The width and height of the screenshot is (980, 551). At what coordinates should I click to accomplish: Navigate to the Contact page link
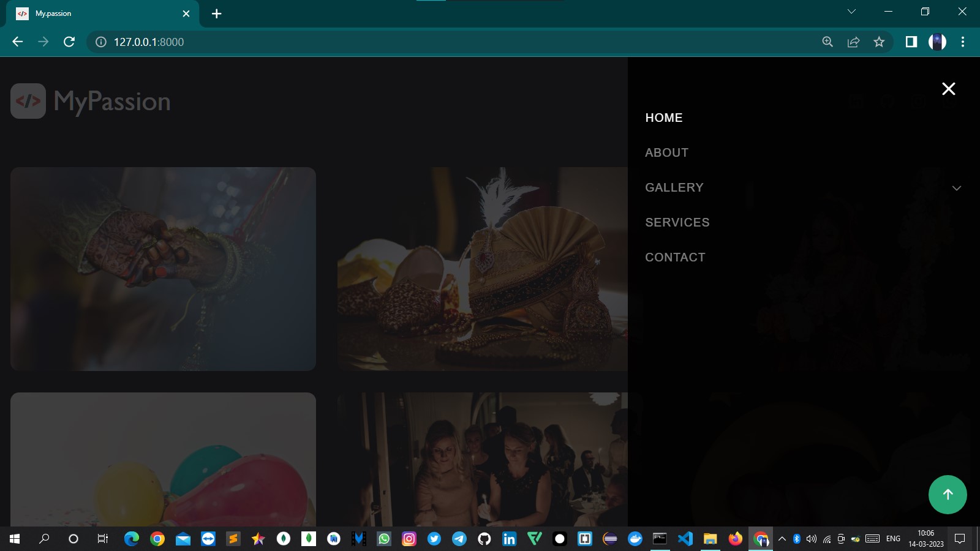[675, 257]
